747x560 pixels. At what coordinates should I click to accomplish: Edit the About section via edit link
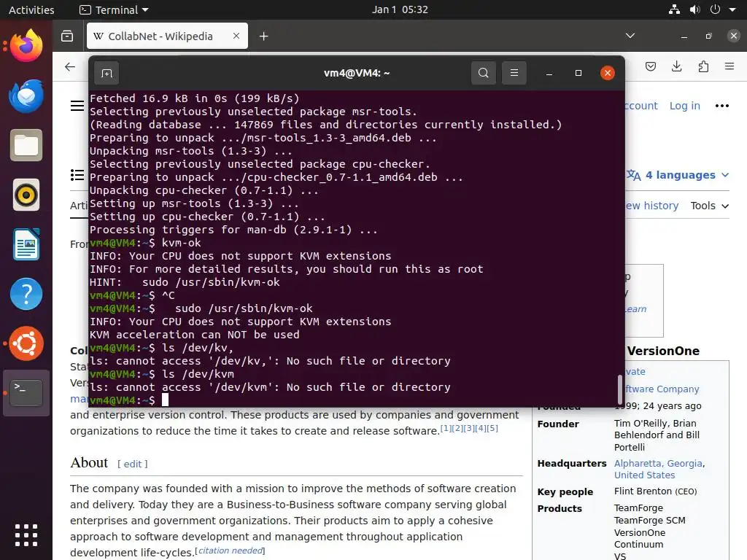(x=133, y=464)
